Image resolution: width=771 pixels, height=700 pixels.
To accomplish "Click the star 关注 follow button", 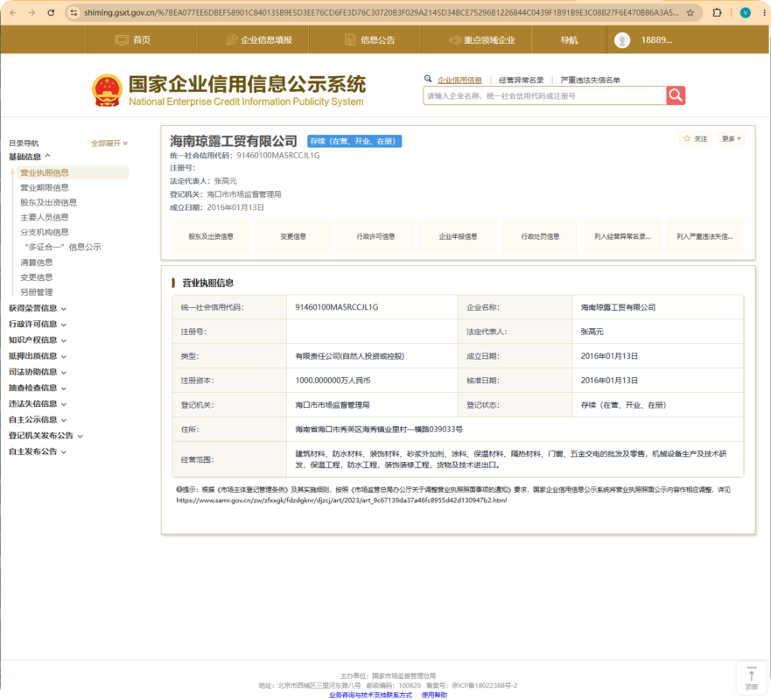I will (695, 138).
